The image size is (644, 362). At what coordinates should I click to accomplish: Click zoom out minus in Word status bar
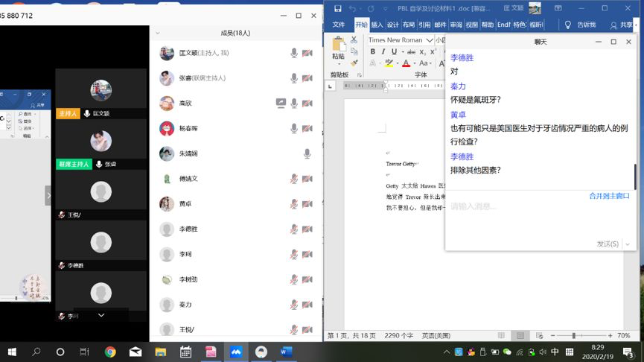click(553, 336)
